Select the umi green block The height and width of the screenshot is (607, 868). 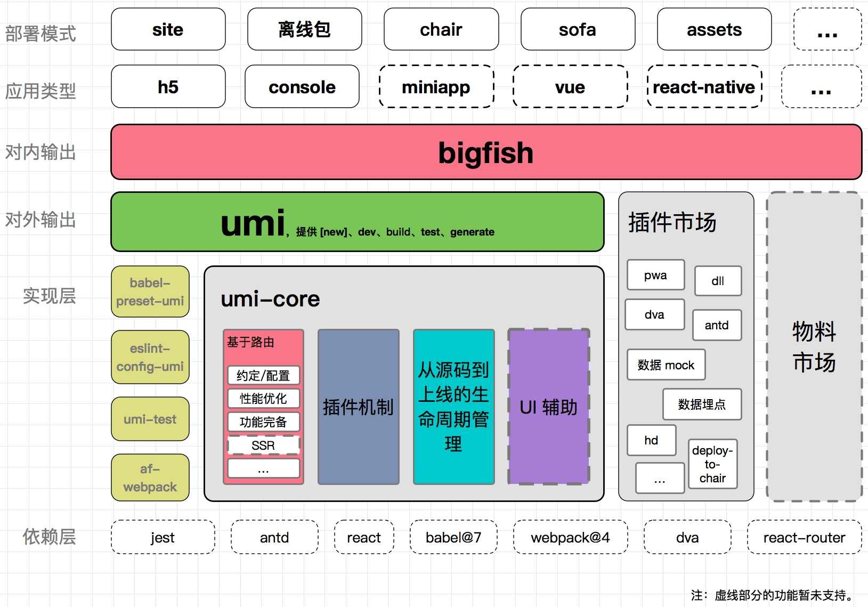point(356,222)
